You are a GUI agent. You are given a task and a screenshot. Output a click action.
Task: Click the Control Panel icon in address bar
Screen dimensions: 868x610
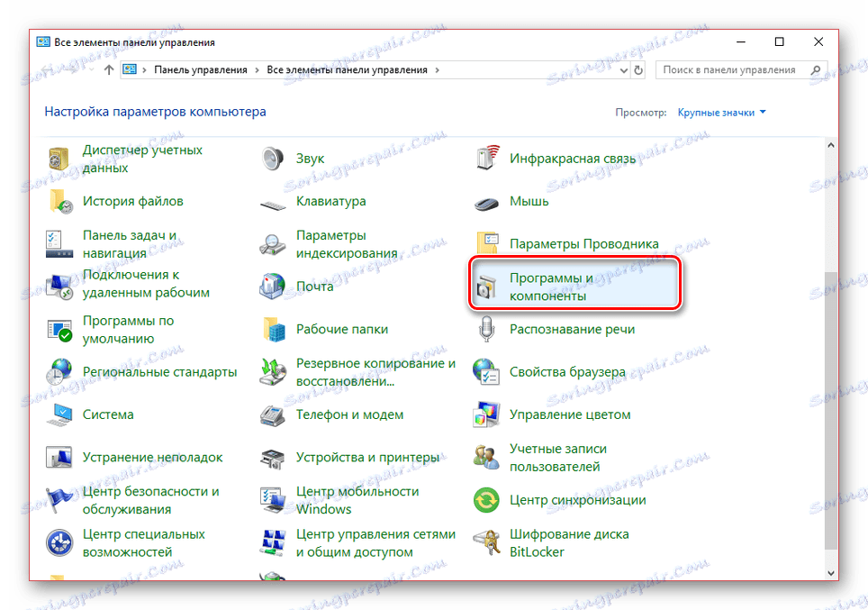click(130, 69)
